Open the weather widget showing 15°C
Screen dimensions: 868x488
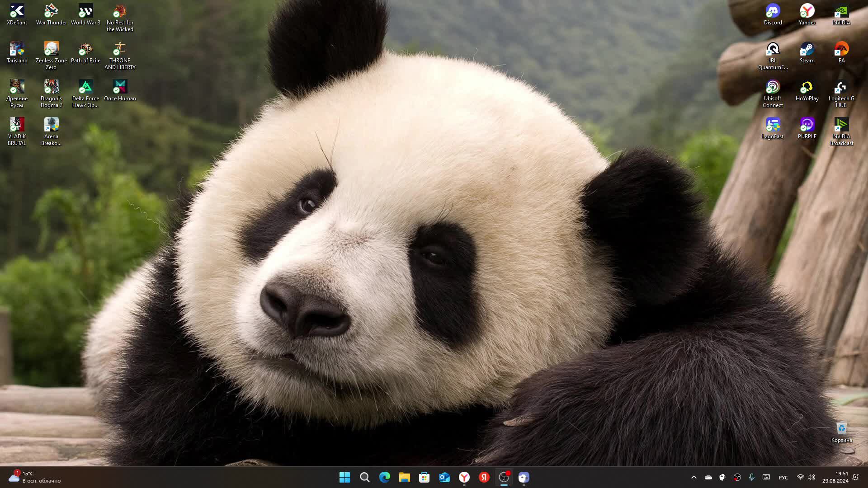click(x=34, y=477)
